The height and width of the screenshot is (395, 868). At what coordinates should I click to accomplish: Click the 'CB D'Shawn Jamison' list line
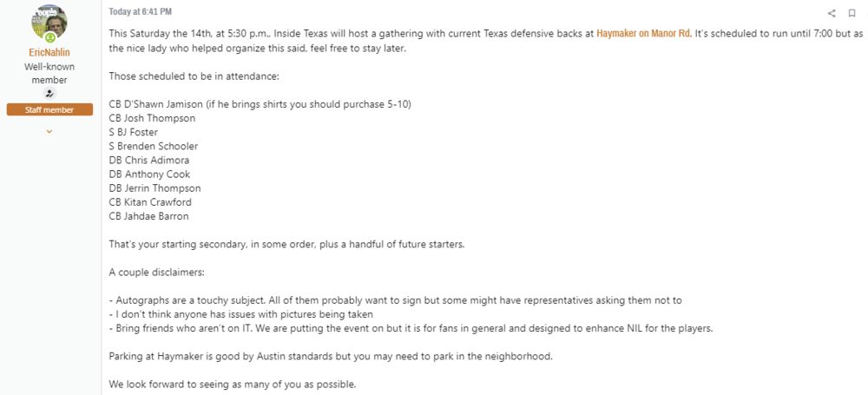point(260,104)
